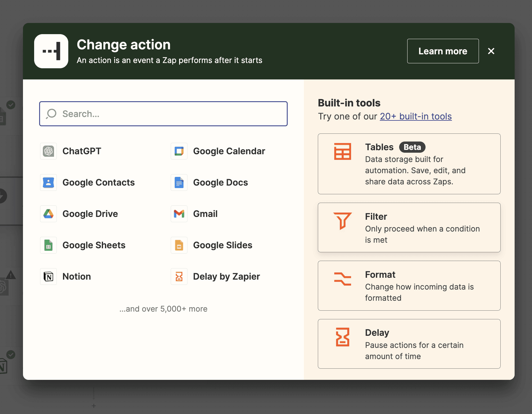This screenshot has height=414, width=532.
Task: Click the ChatGPT label
Action: click(82, 151)
